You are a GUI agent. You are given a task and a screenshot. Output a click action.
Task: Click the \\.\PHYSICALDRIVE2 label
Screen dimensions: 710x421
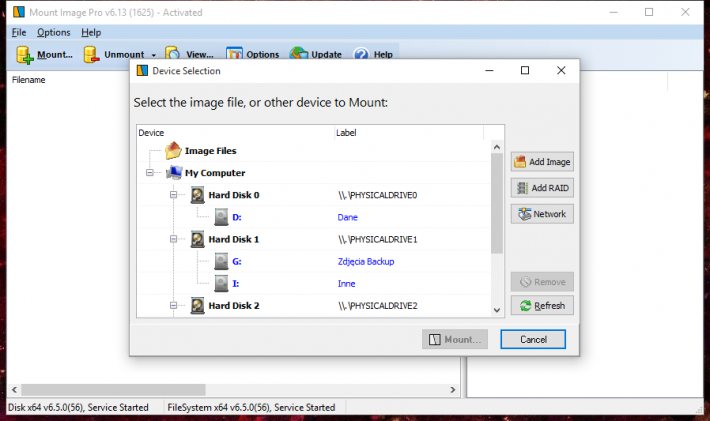click(x=378, y=306)
